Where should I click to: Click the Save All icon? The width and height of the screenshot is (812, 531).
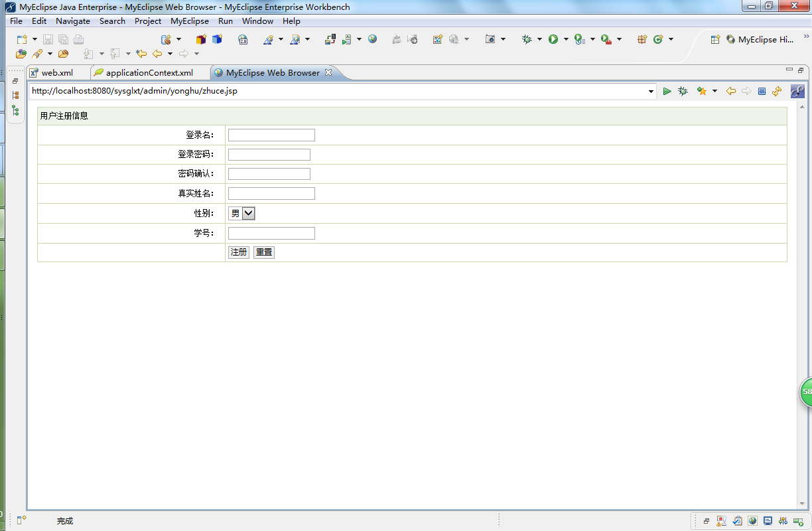(63, 40)
